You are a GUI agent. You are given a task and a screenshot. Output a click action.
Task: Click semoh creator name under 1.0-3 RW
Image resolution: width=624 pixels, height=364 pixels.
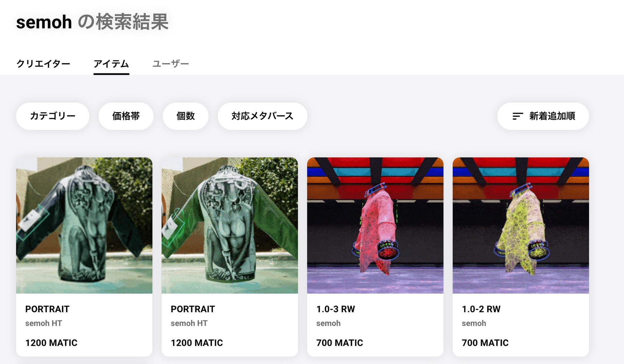click(x=328, y=323)
